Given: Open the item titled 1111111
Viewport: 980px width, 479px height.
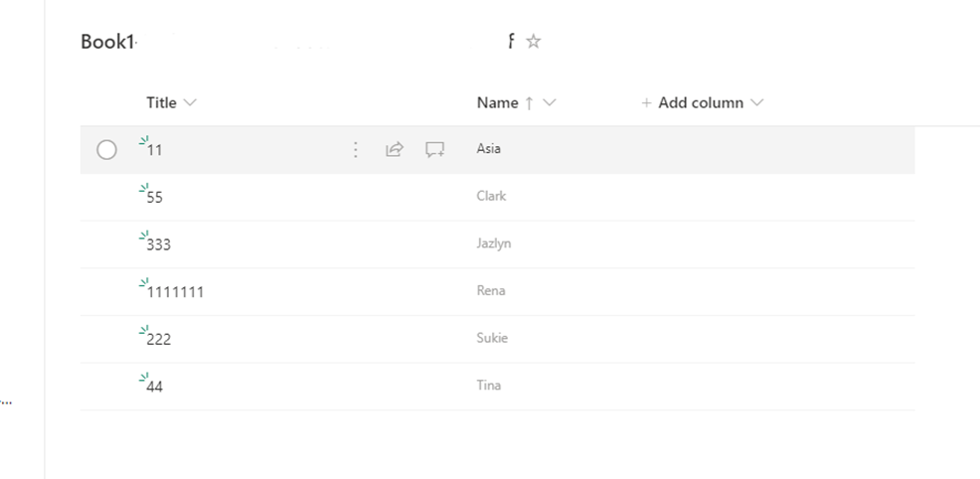Looking at the screenshot, I should coord(175,291).
